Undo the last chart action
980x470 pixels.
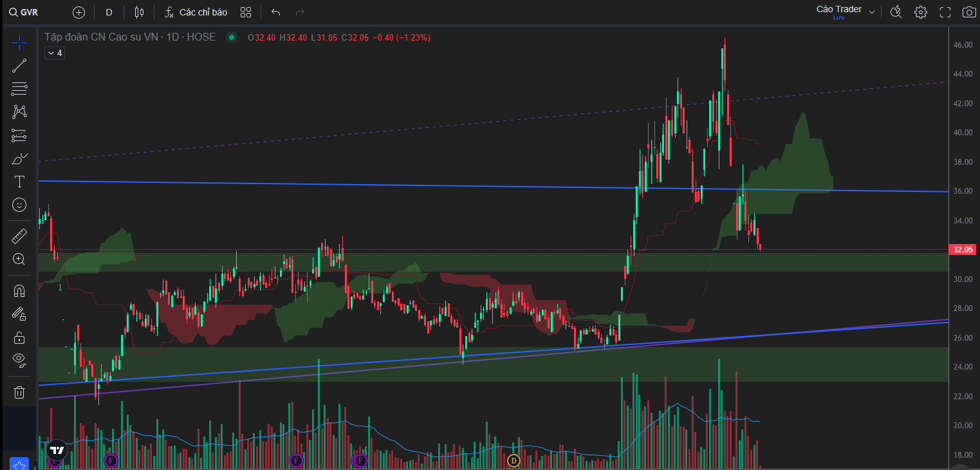coord(276,12)
